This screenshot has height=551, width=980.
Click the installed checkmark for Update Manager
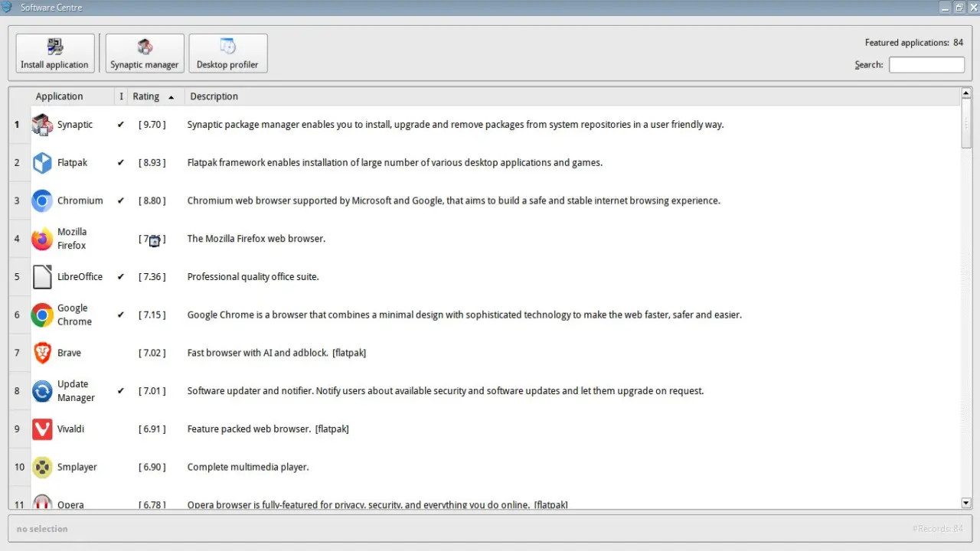[121, 391]
